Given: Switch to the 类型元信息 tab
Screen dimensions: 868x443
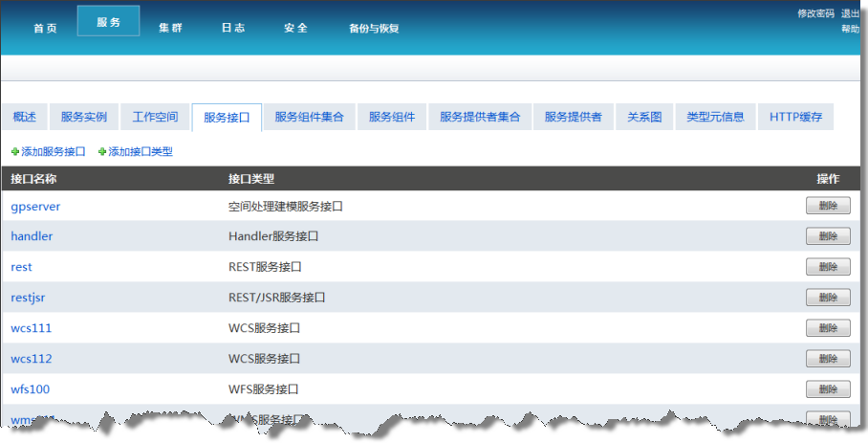Looking at the screenshot, I should [715, 117].
